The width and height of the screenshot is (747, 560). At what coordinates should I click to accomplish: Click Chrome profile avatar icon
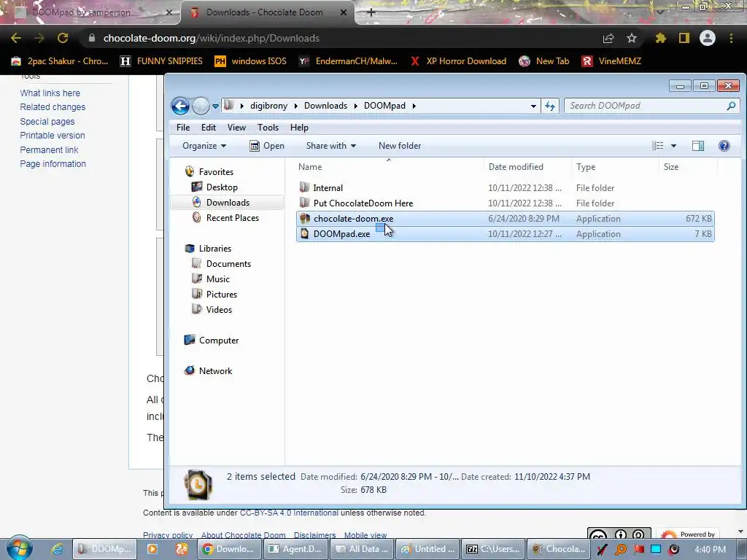(x=708, y=38)
